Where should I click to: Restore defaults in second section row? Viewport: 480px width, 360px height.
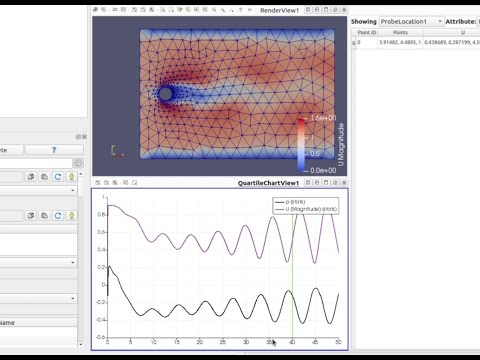58,216
